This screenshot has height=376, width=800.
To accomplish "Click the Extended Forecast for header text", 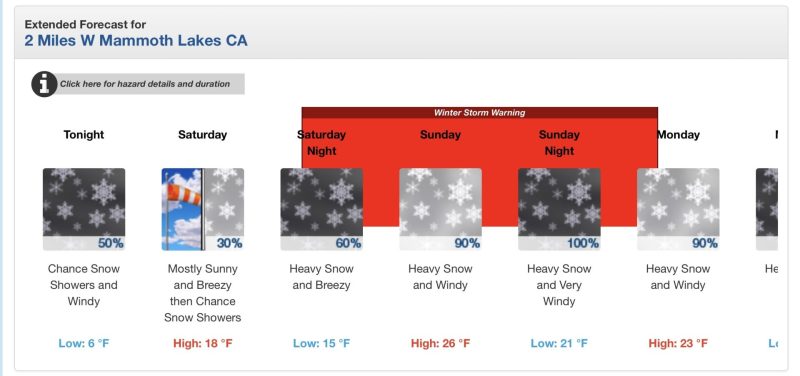I will [x=85, y=24].
